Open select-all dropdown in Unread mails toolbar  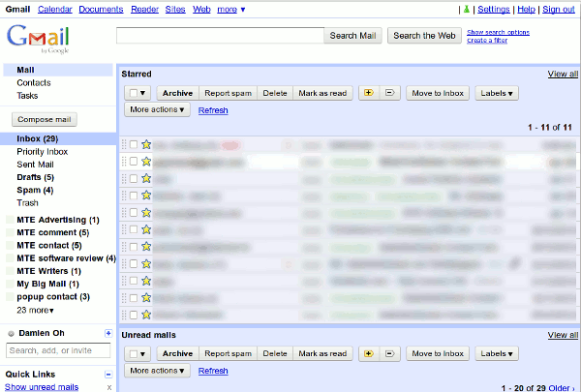(138, 353)
